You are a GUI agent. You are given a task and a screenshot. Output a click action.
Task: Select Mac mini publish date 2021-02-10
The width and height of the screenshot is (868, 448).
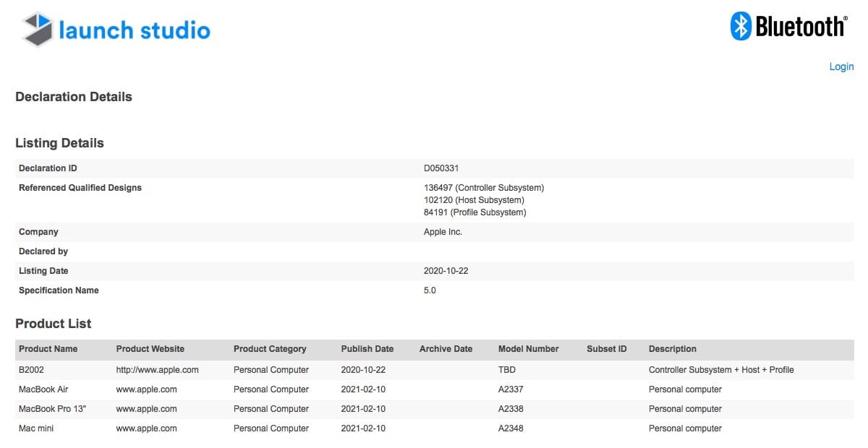364,428
